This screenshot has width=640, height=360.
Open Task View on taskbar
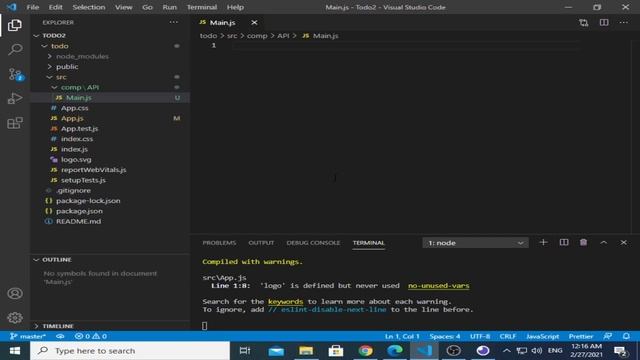point(245,351)
